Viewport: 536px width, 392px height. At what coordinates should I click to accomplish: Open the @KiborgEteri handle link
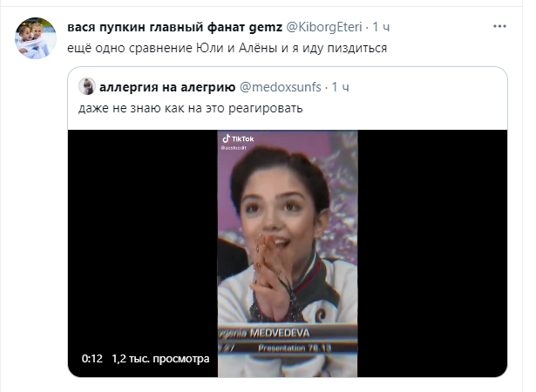(x=323, y=27)
